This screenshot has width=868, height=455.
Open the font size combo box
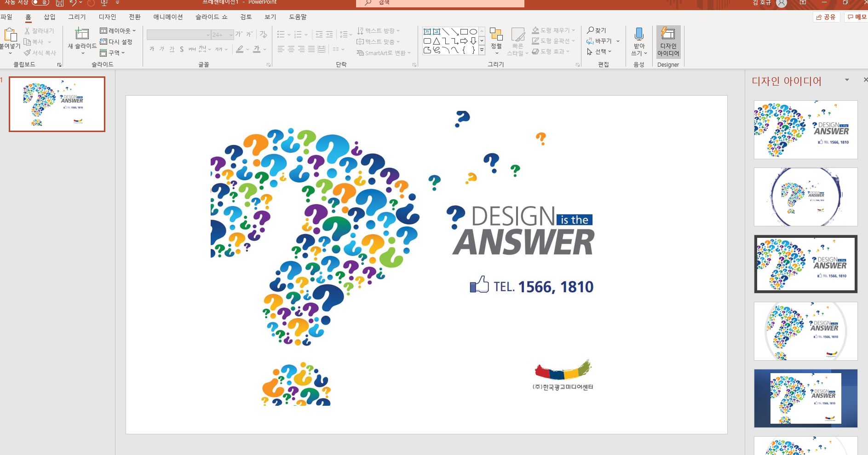coord(223,35)
